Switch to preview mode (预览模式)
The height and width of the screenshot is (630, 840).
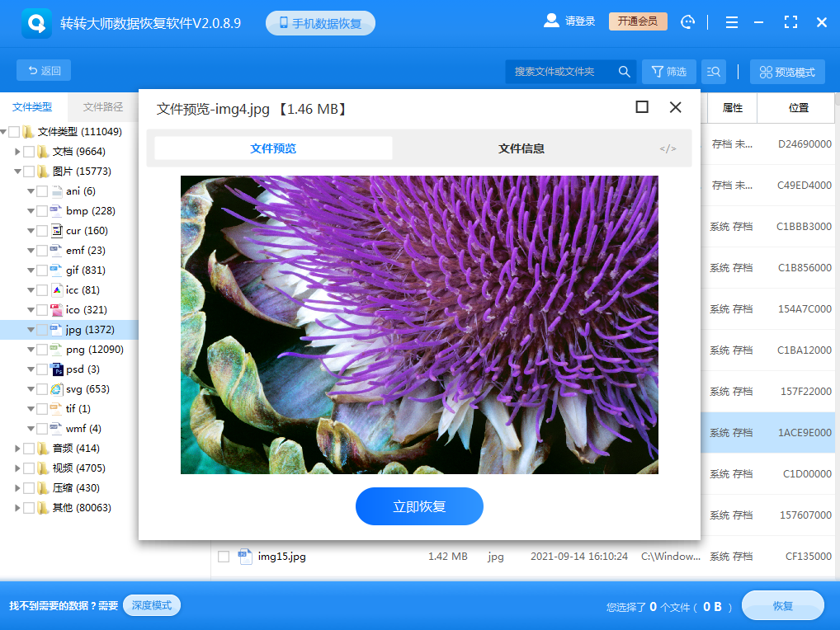coord(786,72)
